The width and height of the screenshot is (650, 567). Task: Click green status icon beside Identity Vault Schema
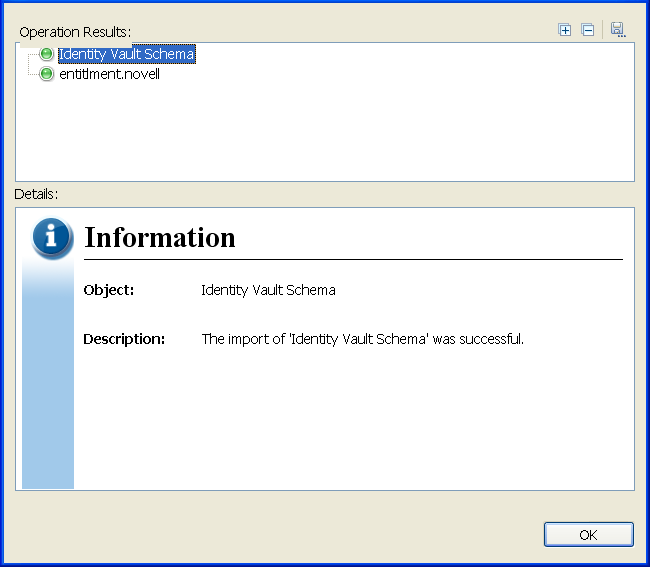pyautogui.click(x=46, y=53)
